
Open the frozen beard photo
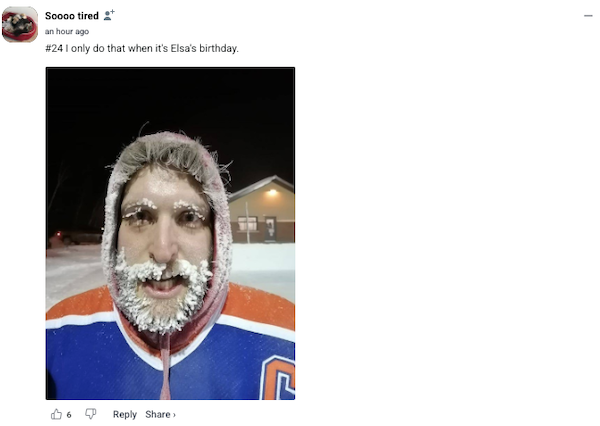pos(170,233)
